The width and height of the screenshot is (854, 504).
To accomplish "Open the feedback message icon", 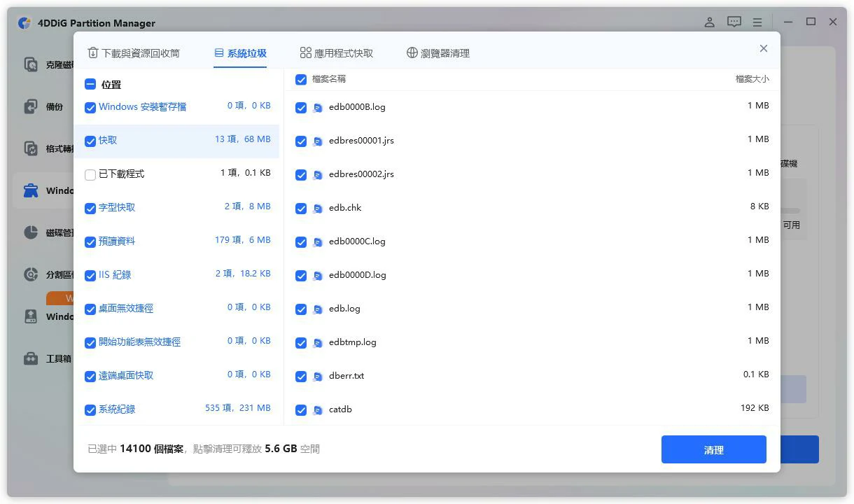I will tap(734, 22).
